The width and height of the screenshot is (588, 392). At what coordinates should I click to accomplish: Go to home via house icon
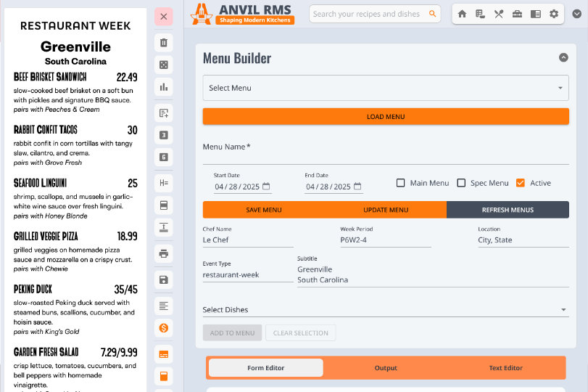click(x=462, y=14)
